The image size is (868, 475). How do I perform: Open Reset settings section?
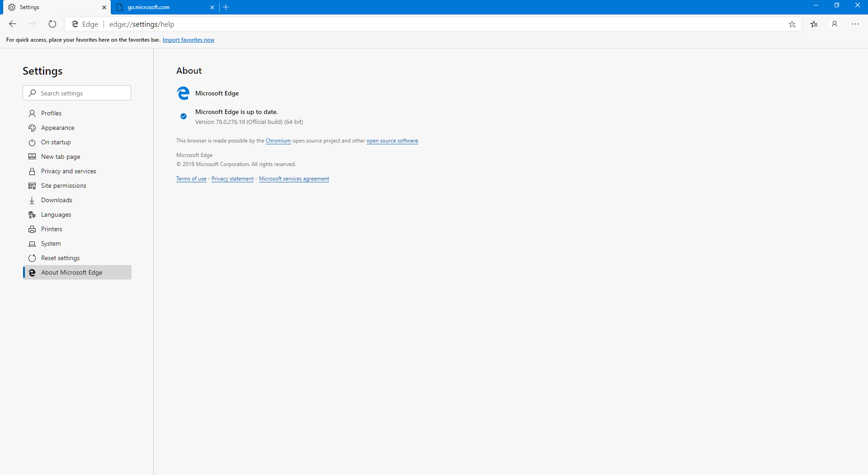point(77,258)
